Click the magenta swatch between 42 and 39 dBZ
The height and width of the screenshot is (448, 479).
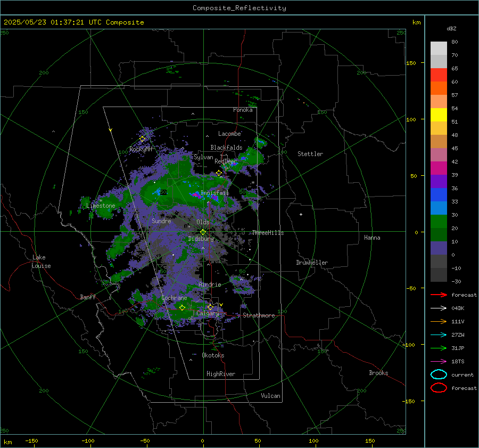click(439, 168)
